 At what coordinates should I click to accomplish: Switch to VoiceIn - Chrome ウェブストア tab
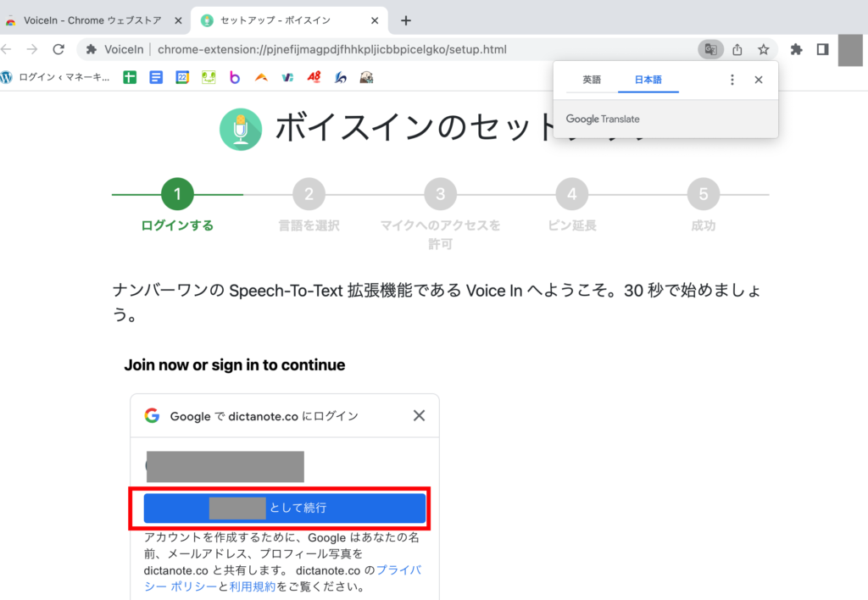tap(94, 20)
